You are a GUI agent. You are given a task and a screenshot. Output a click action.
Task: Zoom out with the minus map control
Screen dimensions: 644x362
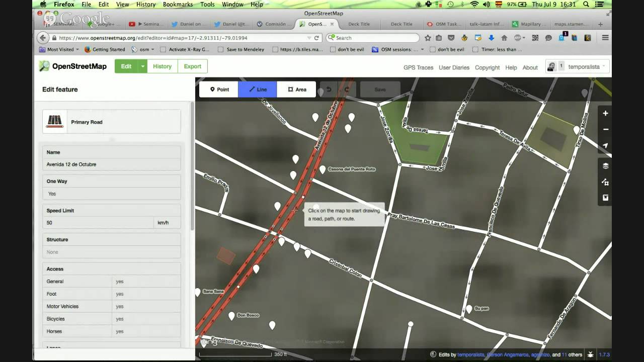605,129
